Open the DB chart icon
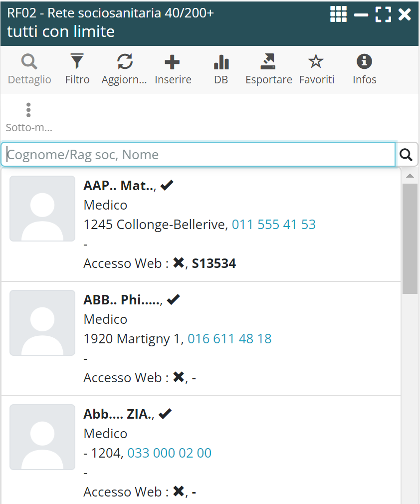This screenshot has height=504, width=420. 221,69
